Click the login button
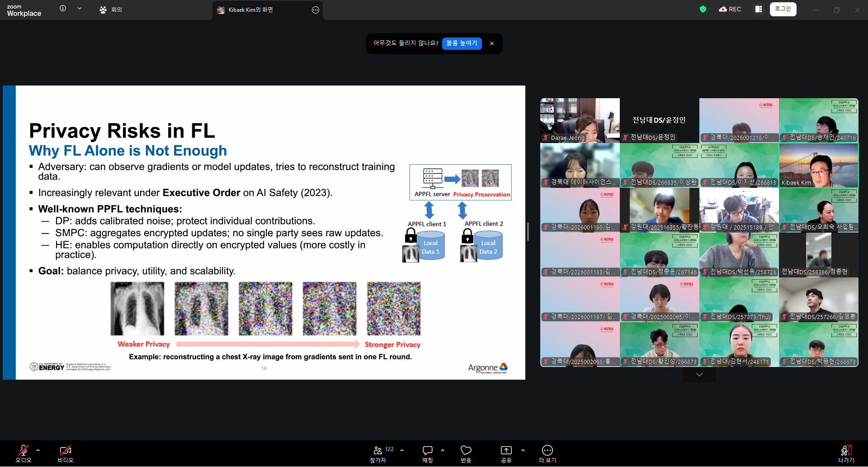This screenshot has width=868, height=467. pos(783,9)
